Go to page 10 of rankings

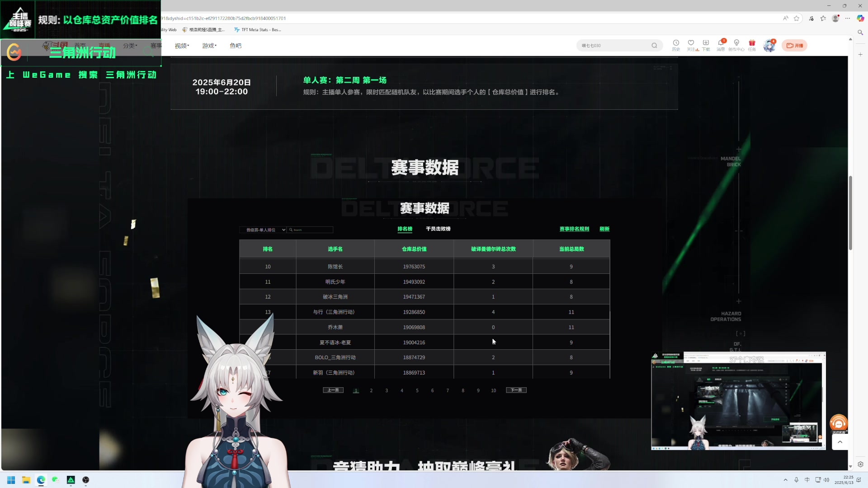[x=494, y=391]
